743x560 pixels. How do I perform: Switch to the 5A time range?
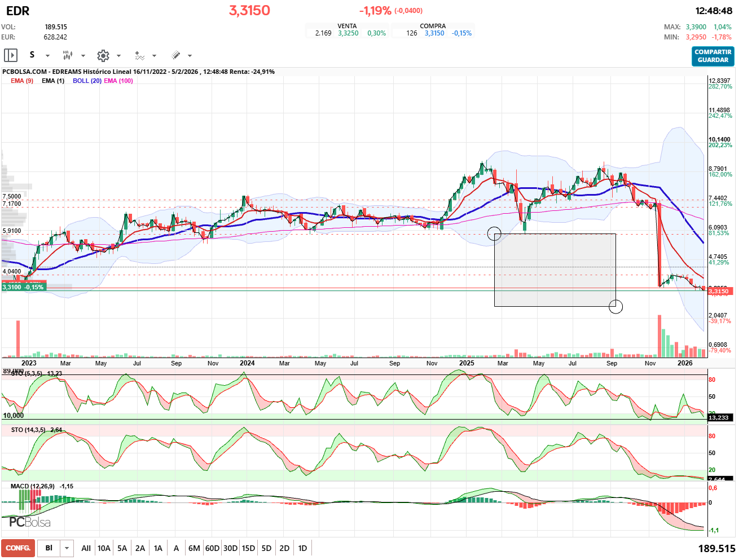(122, 548)
